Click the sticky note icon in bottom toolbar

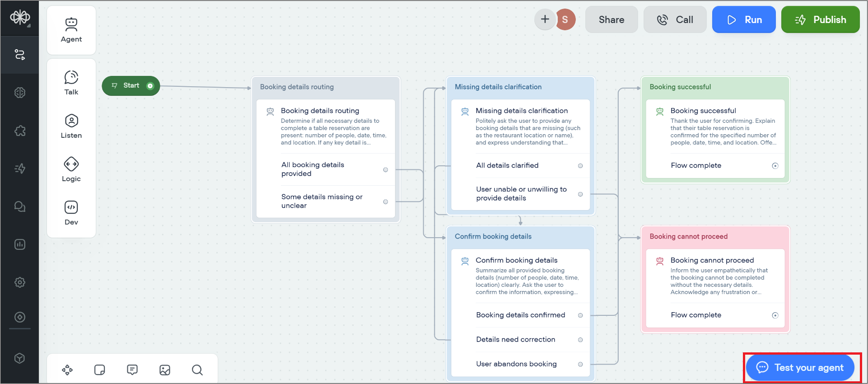point(99,370)
